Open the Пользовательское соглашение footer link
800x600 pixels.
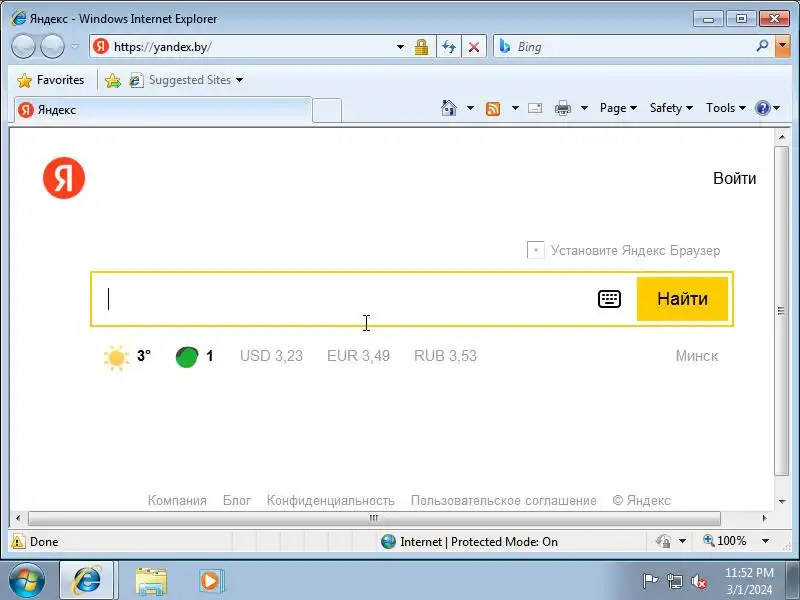(504, 501)
